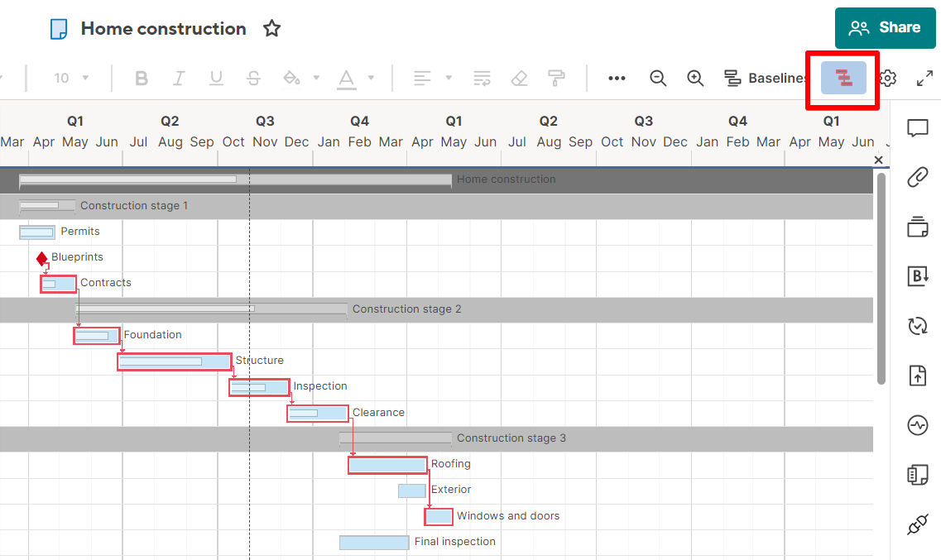Open the more options overflow menu
This screenshot has height=560, width=941.
coord(617,78)
